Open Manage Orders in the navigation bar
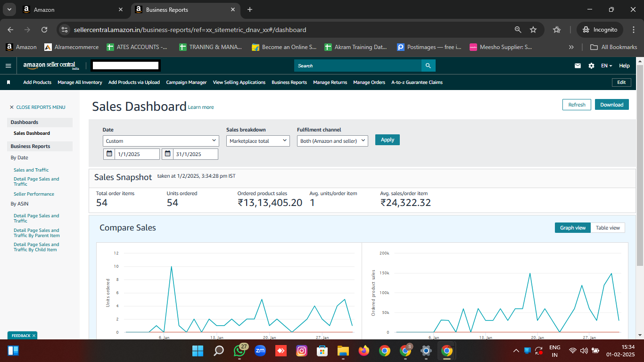Screen dimensions: 644x362 click(x=369, y=82)
